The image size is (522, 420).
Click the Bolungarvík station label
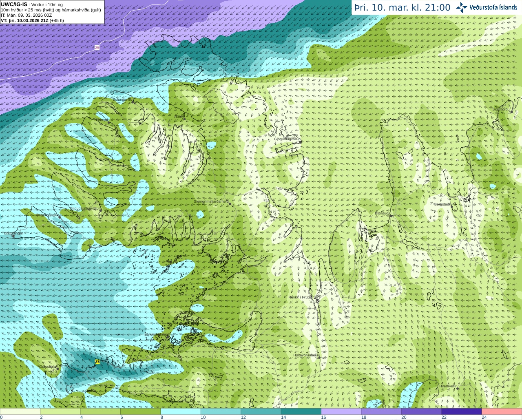[x=122, y=99]
